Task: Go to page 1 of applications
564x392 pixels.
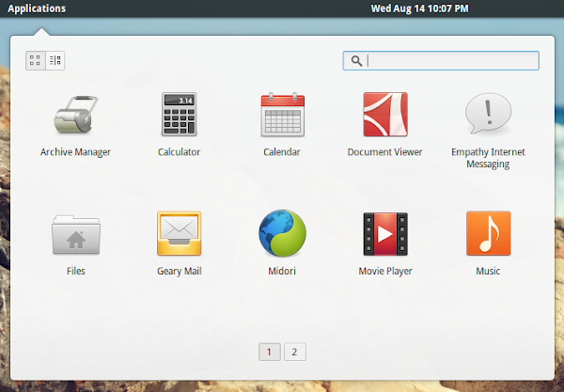Action: pos(270,352)
